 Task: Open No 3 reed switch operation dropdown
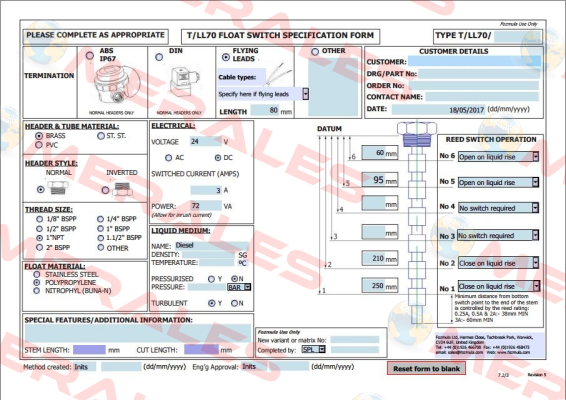tap(536, 236)
